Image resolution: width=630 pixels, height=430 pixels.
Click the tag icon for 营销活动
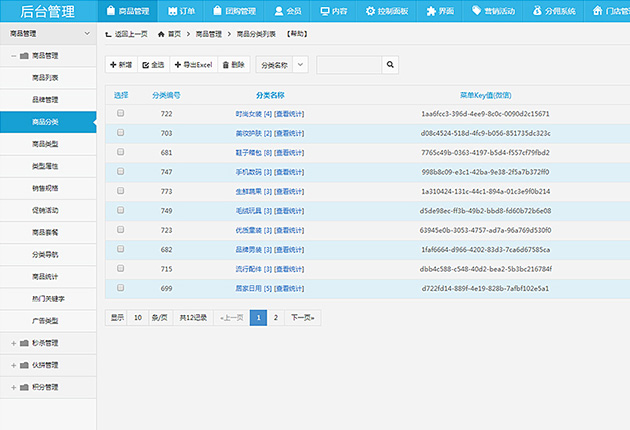pos(477,10)
